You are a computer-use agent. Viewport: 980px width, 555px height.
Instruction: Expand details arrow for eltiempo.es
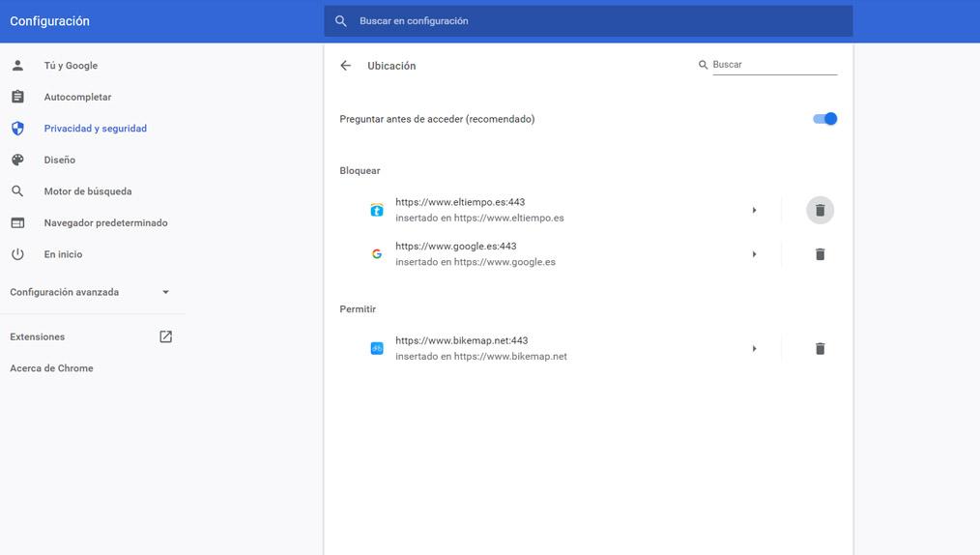click(754, 210)
